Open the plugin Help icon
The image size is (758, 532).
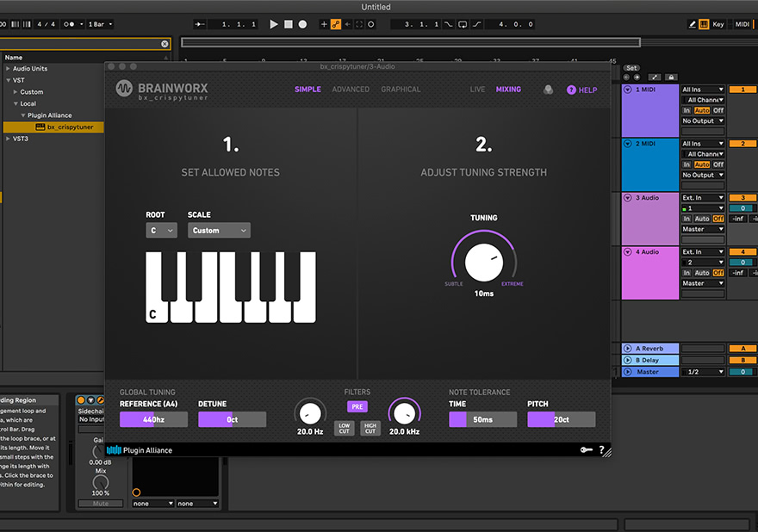click(x=571, y=90)
